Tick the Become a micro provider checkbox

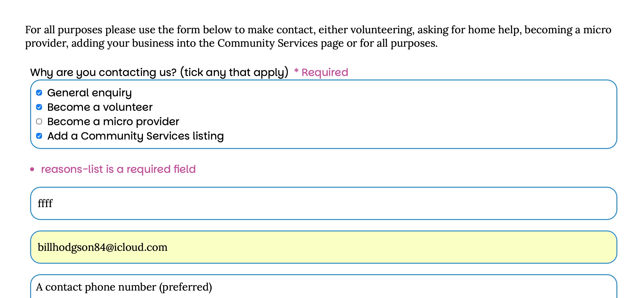pos(39,121)
